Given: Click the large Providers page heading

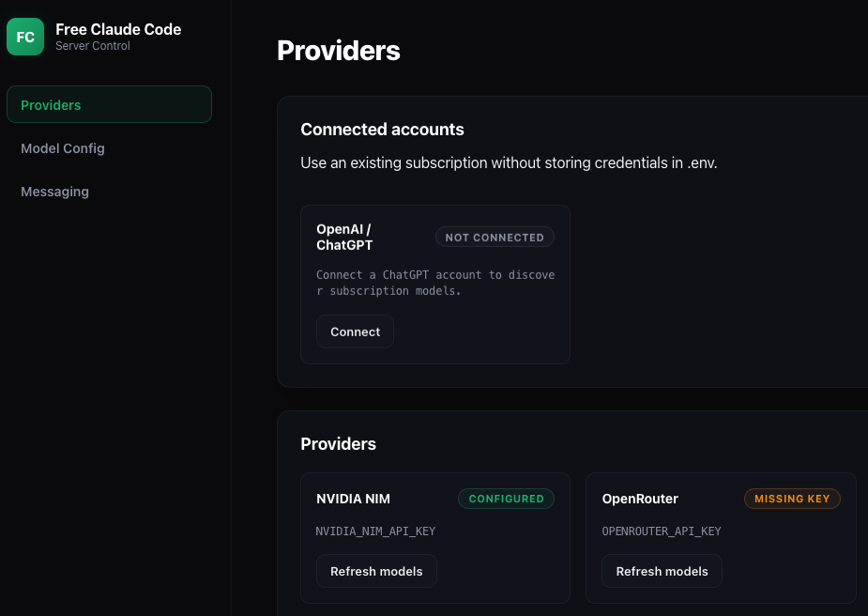Looking at the screenshot, I should [338, 51].
